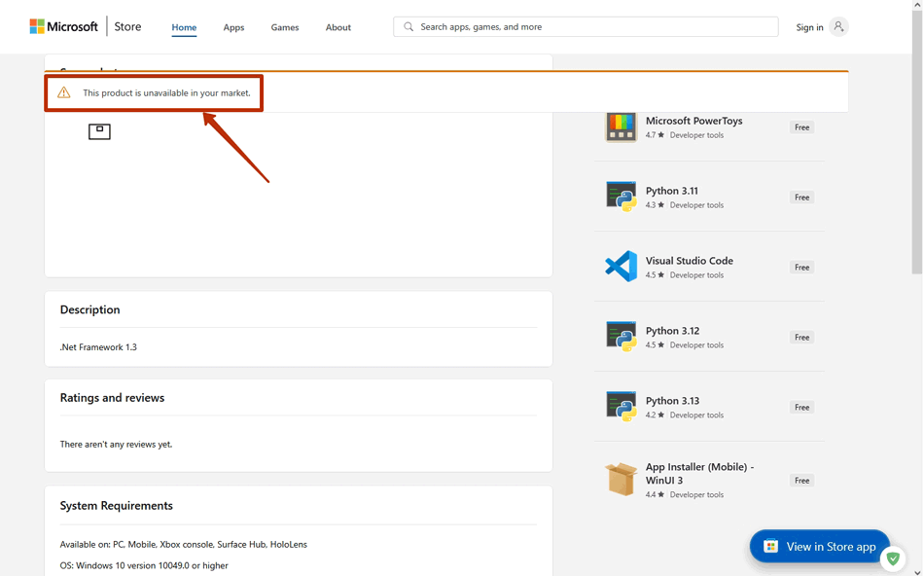This screenshot has height=576, width=924.
Task: Select App Installer 4.4 star rating
Action: coord(655,495)
